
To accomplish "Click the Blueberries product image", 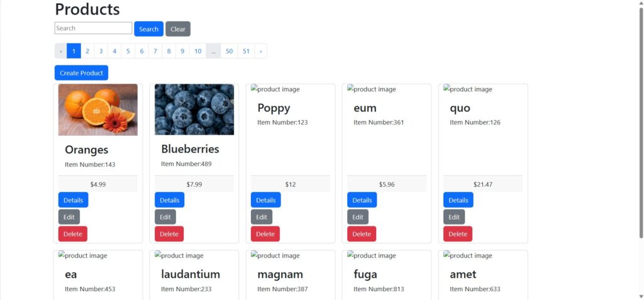I will pyautogui.click(x=194, y=109).
